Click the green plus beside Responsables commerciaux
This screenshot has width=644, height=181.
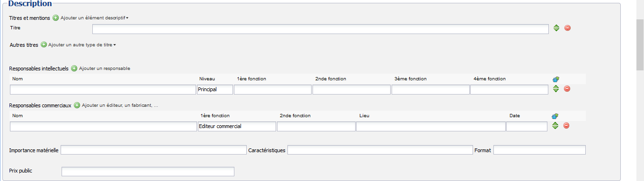click(x=77, y=105)
